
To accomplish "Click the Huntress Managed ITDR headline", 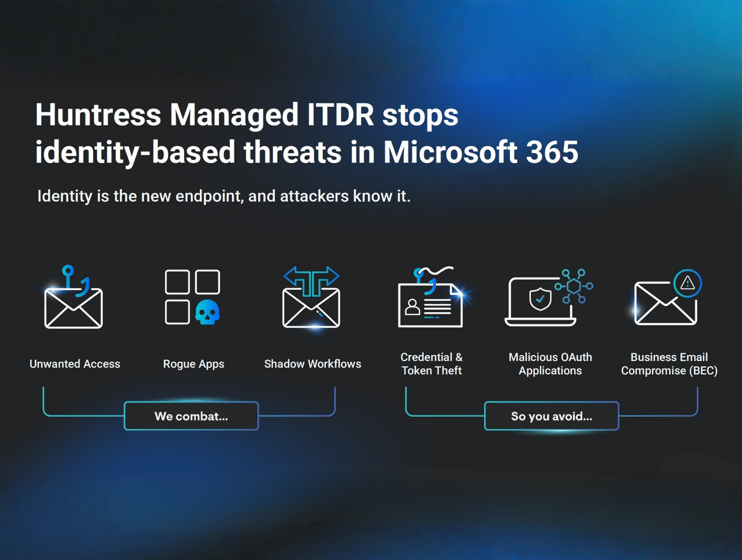I will (306, 133).
